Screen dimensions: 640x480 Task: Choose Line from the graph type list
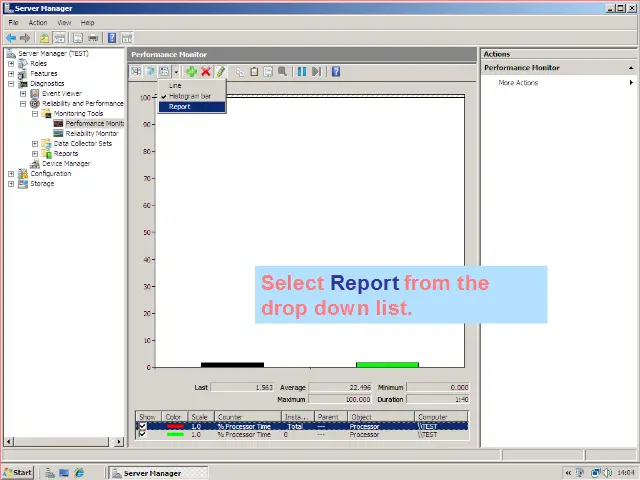(x=192, y=86)
